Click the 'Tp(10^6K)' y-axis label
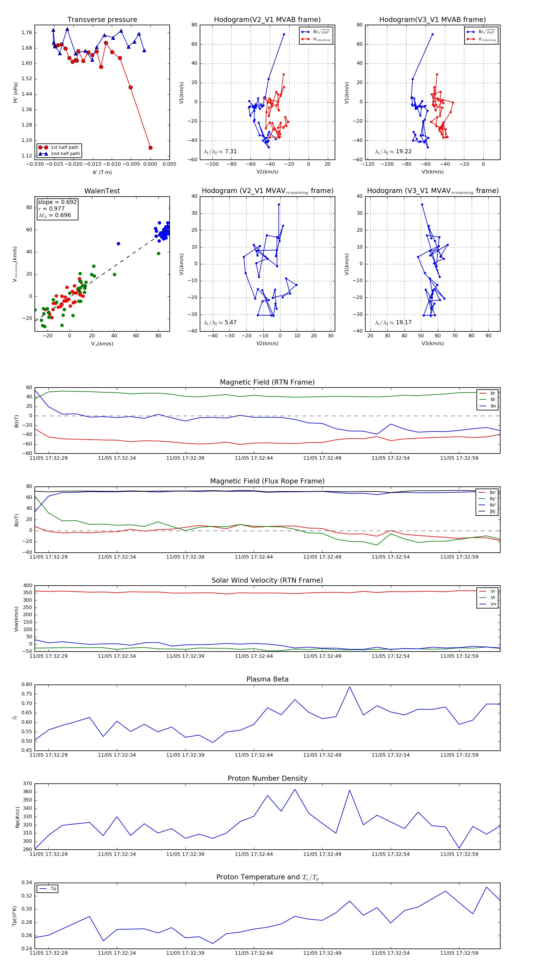 15,916
